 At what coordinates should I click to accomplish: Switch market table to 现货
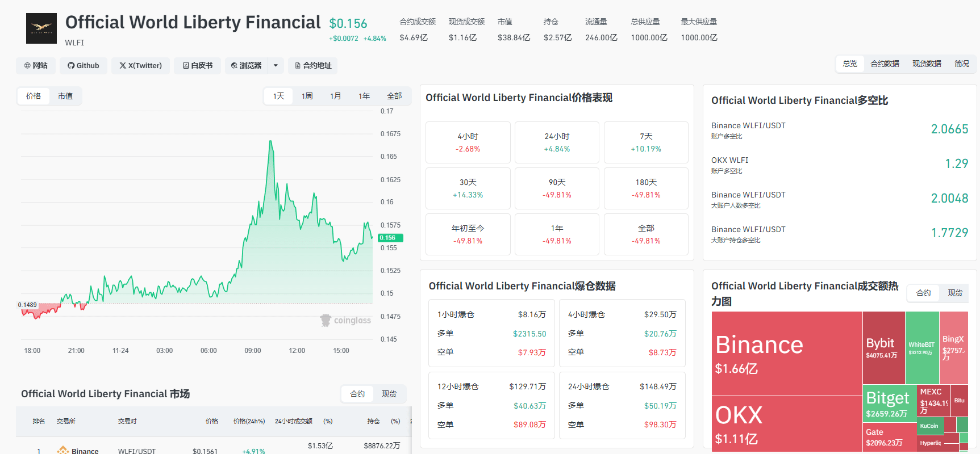[x=389, y=394]
